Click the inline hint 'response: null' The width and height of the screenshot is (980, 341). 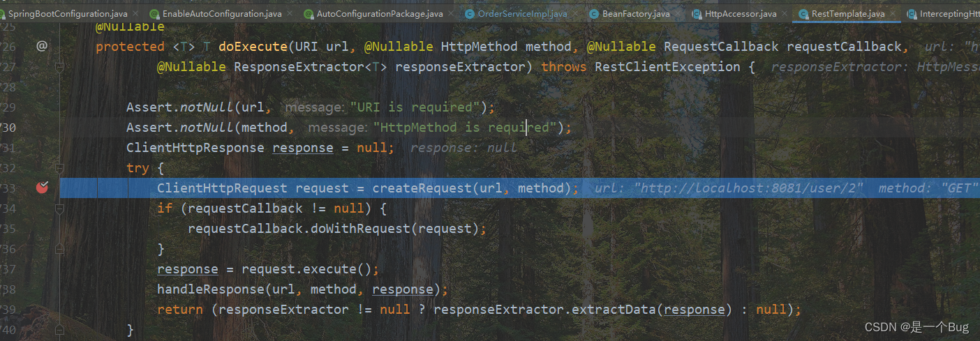click(x=464, y=148)
